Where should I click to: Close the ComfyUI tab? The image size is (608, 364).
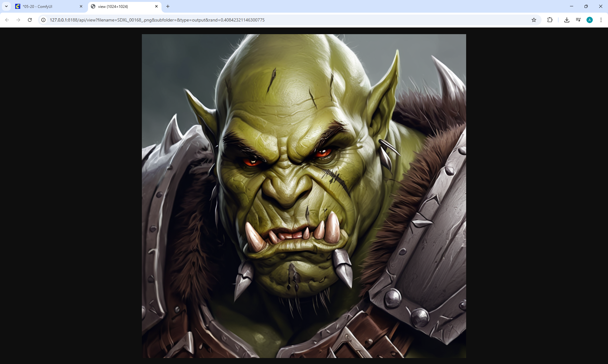[81, 6]
